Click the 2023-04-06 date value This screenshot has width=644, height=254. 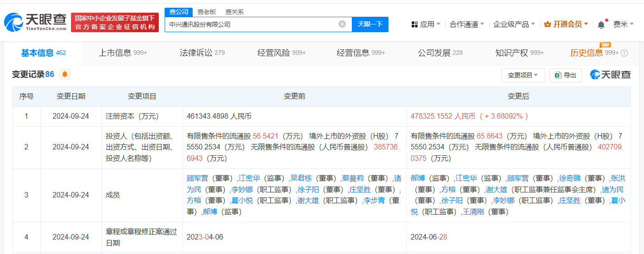[205, 237]
